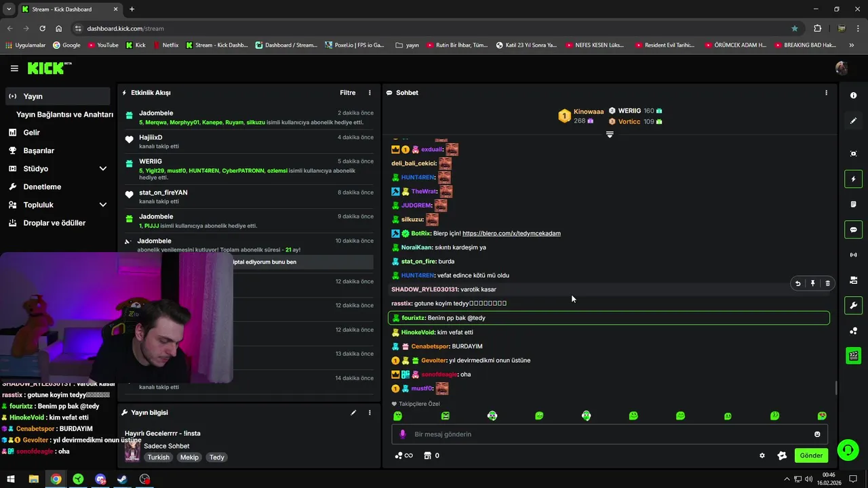
Task: Open the Filtre activity filter
Action: point(347,92)
